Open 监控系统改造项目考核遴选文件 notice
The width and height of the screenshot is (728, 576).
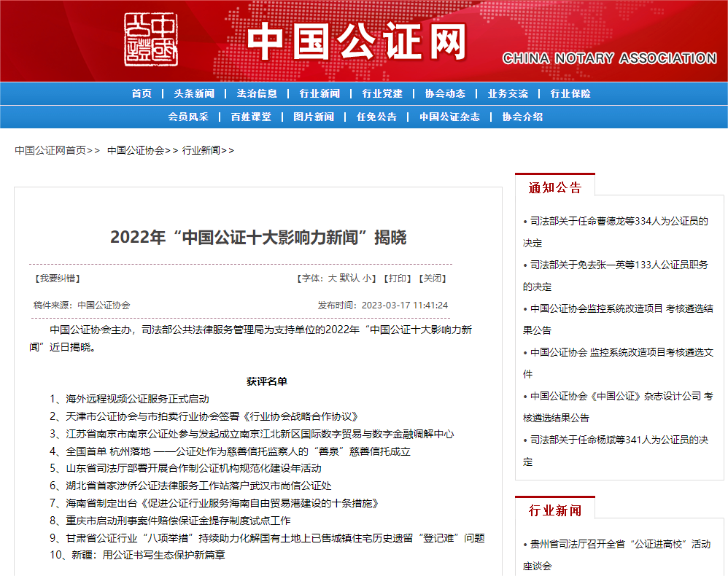tap(618, 362)
